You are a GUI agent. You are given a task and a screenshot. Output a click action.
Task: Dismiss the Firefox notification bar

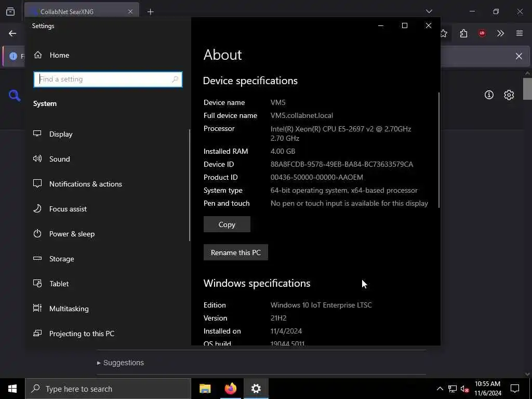(x=519, y=56)
